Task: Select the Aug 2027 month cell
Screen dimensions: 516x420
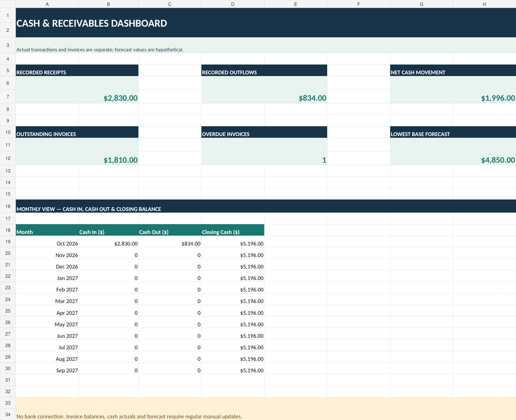Action: tap(47, 357)
